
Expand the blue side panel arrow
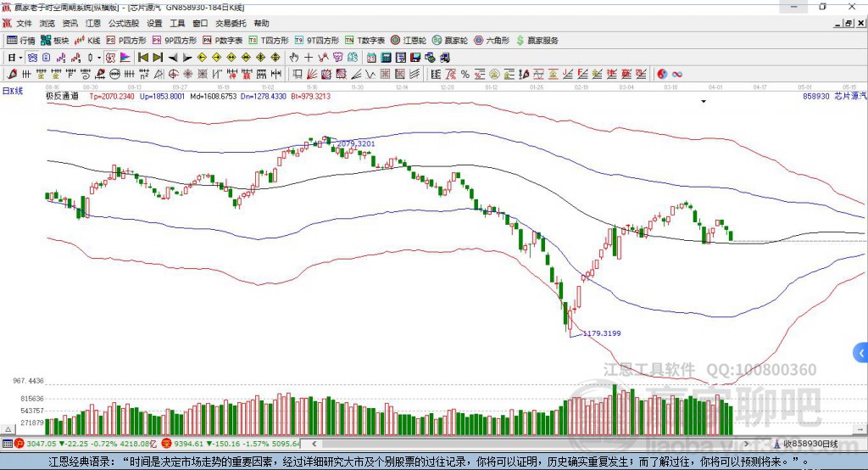(861, 353)
